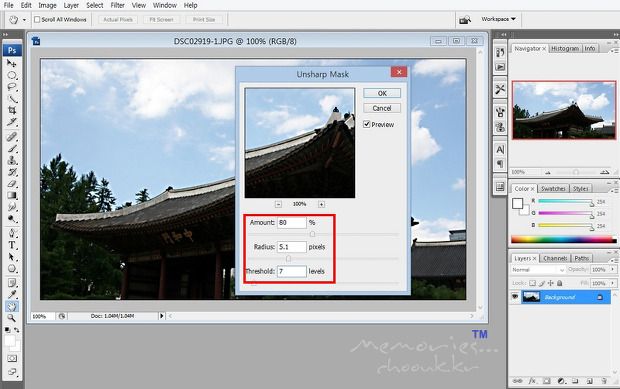
Task: Switch to the Swatches tab
Action: click(553, 189)
